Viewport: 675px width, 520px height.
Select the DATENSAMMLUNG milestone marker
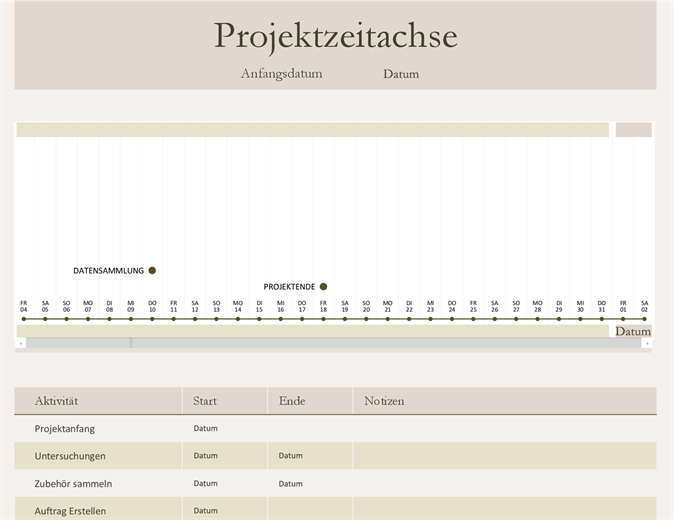[x=152, y=270]
